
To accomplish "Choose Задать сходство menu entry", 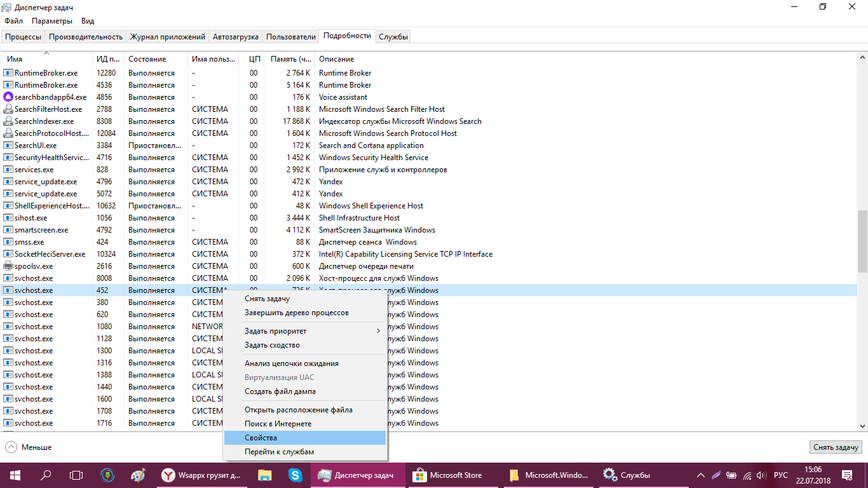I will tap(305, 345).
